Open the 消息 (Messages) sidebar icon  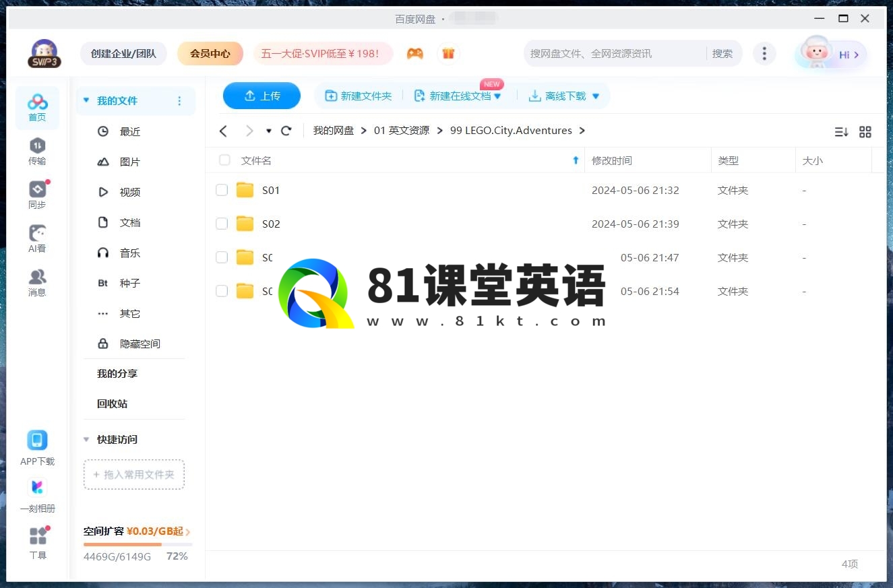(37, 282)
